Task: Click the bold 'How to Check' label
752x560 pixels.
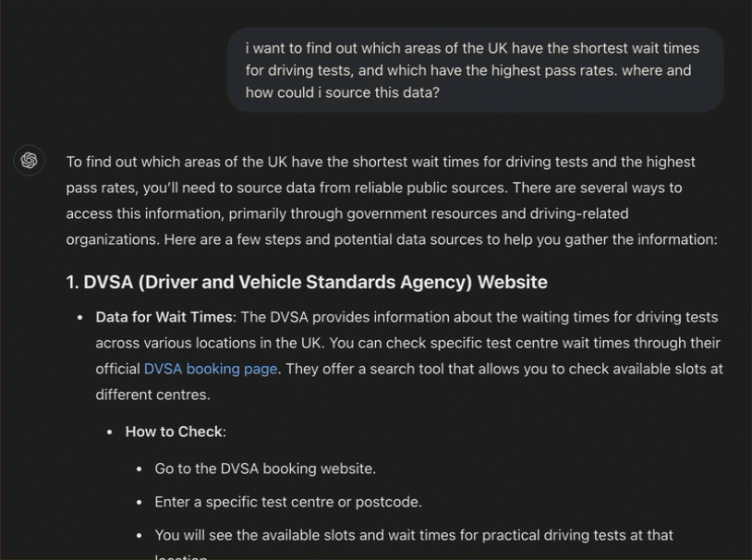Action: (174, 432)
